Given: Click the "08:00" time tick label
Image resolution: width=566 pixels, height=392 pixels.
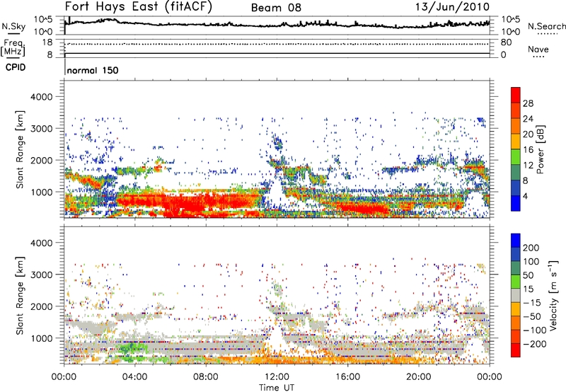Looking at the screenshot, I should (x=206, y=377).
